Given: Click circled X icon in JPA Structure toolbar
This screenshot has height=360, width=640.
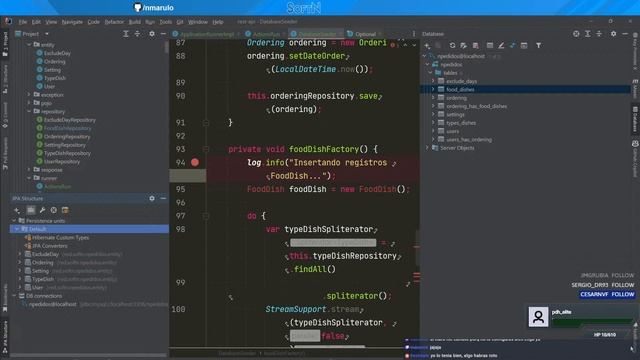Looking at the screenshot, I should point(53,210).
